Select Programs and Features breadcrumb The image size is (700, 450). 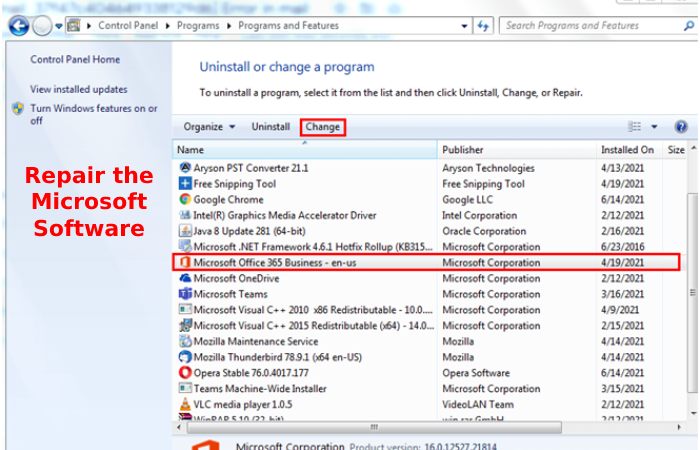tap(288, 25)
